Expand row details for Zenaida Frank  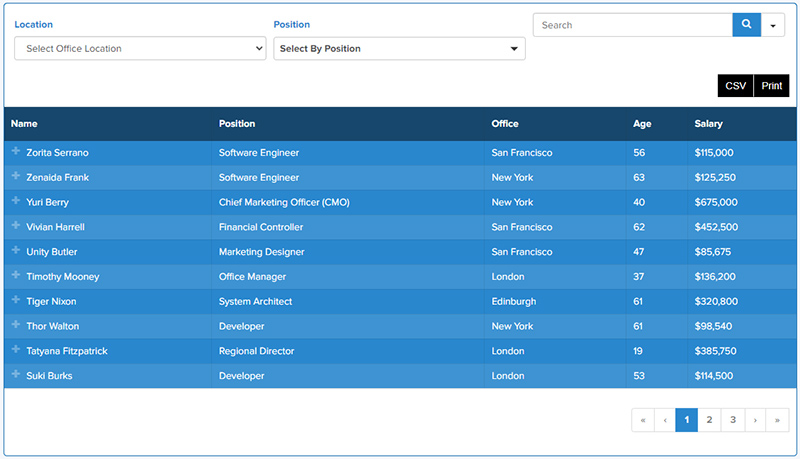tap(16, 177)
